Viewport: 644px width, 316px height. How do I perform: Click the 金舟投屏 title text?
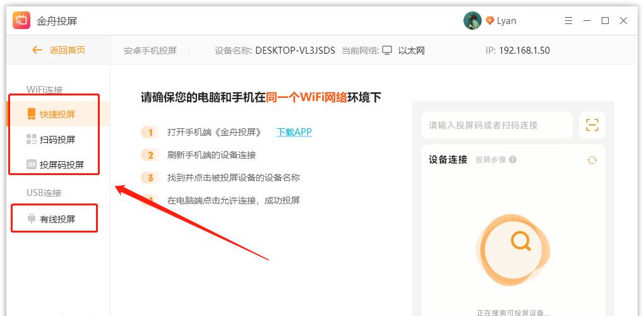coord(57,21)
